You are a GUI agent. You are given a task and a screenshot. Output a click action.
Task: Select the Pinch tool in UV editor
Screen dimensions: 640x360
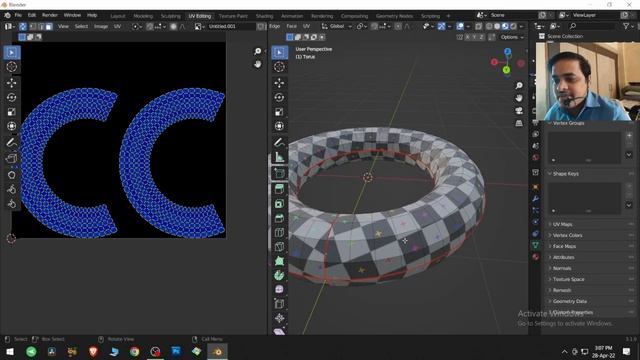pyautogui.click(x=12, y=204)
